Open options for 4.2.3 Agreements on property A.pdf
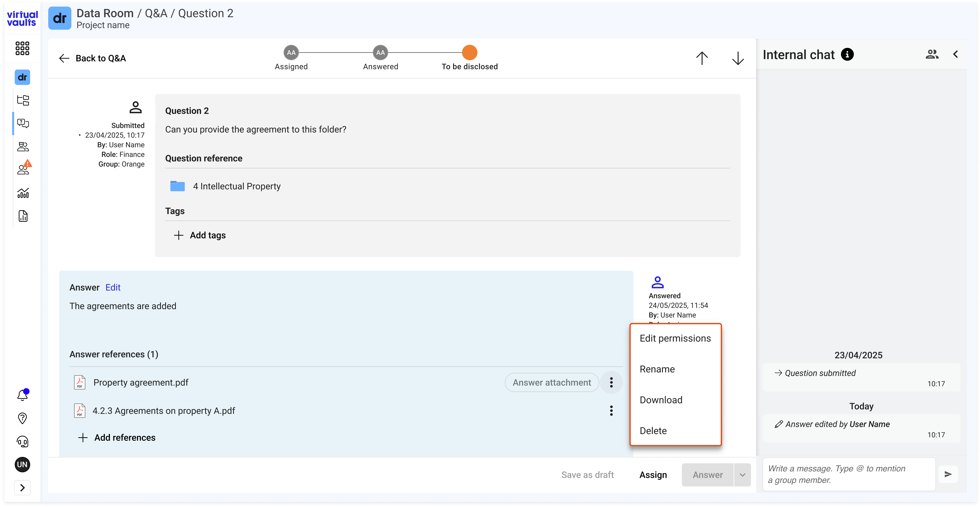The height and width of the screenshot is (507, 980). pos(611,410)
